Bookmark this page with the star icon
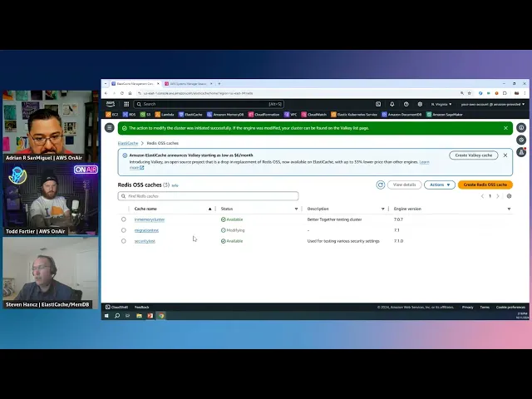Screen dimensions: 532x399 pyautogui.click(x=469, y=93)
